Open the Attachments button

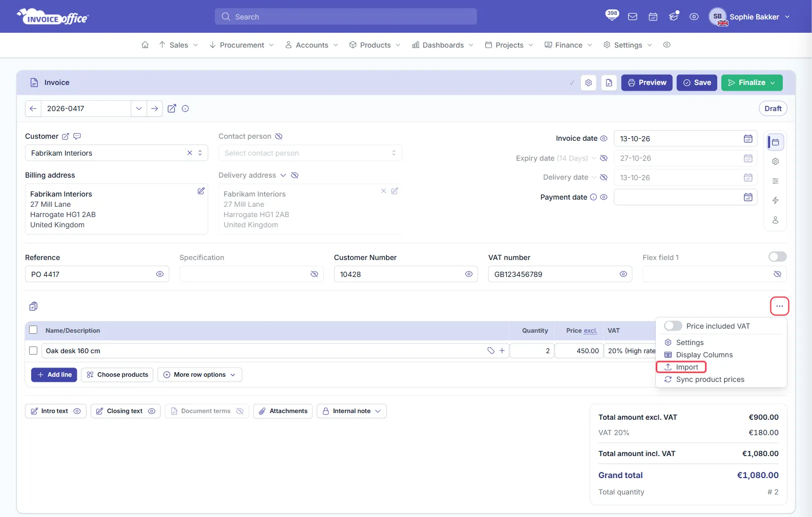pos(283,411)
